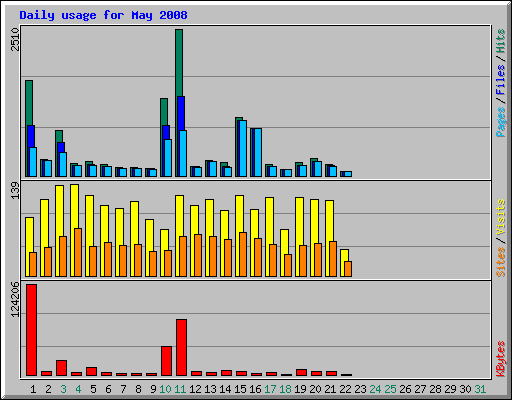
Task: Click the yellow visits bar for day 22
Action: click(x=344, y=255)
